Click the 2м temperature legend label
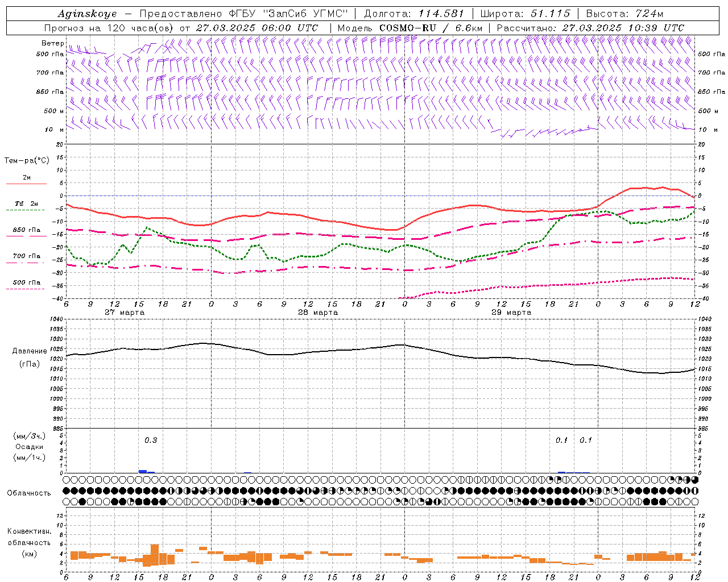This screenshot has height=582, width=728. 27,178
